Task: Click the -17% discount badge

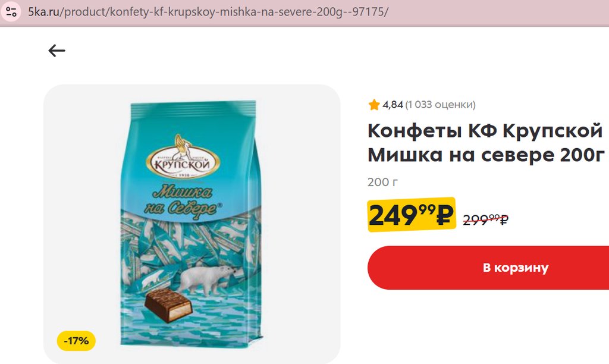Action: (x=76, y=341)
